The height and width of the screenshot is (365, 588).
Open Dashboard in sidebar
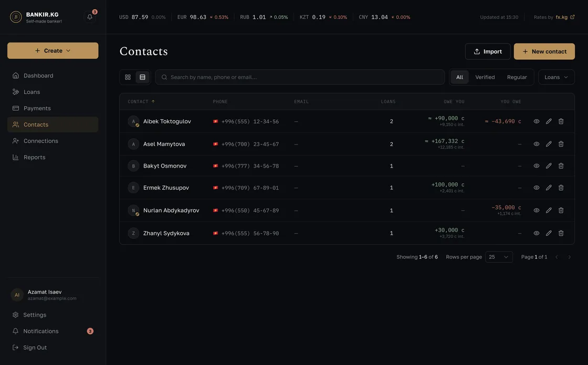53,76
